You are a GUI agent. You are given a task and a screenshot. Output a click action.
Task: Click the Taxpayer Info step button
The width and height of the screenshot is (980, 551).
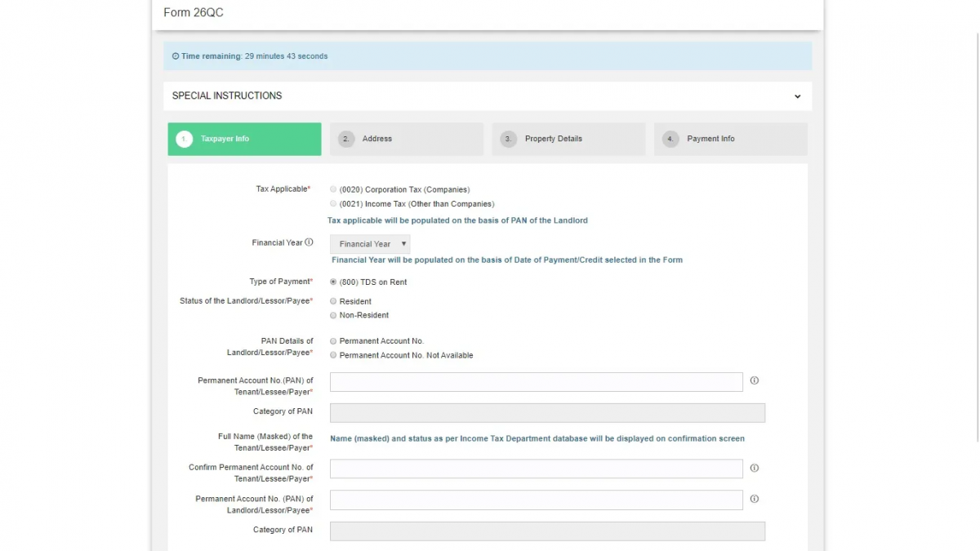[x=243, y=139]
